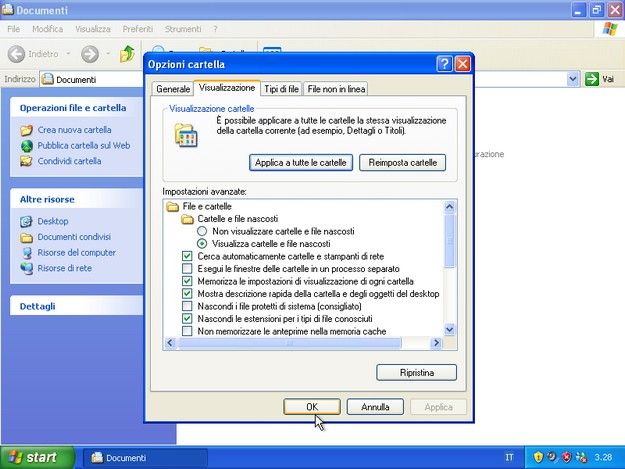Image resolution: width=625 pixels, height=469 pixels.
Task: Click the yellow security shield tray icon
Action: click(537, 457)
